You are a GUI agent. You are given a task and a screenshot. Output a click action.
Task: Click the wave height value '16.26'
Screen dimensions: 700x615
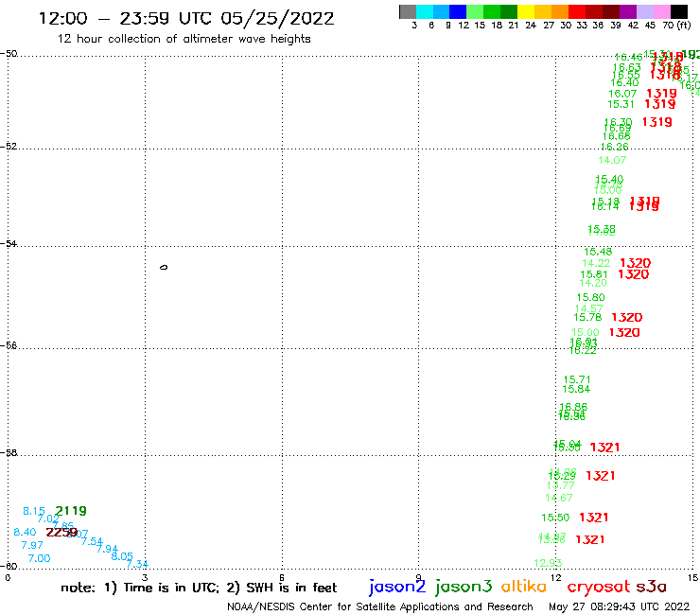coord(614,147)
